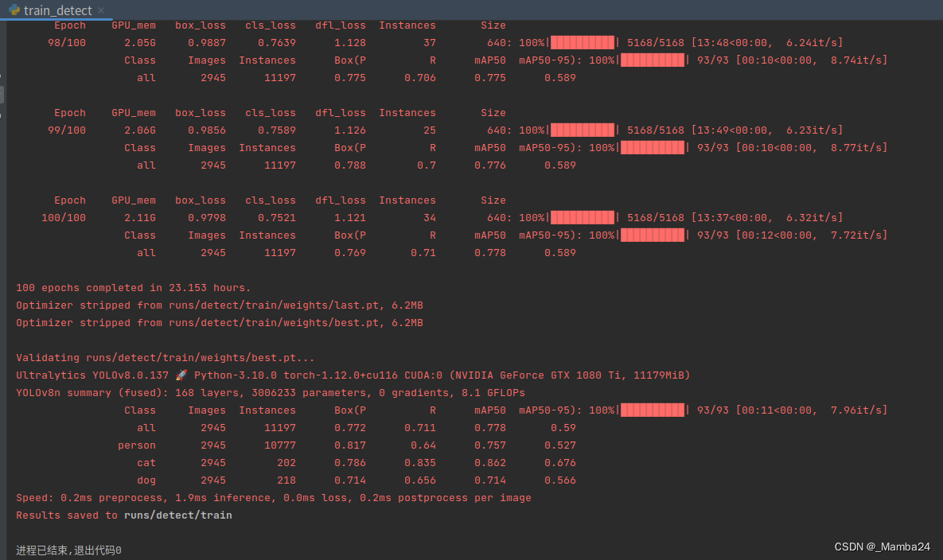
Task: Click dfl_loss value 1.128
Action: coord(350,43)
